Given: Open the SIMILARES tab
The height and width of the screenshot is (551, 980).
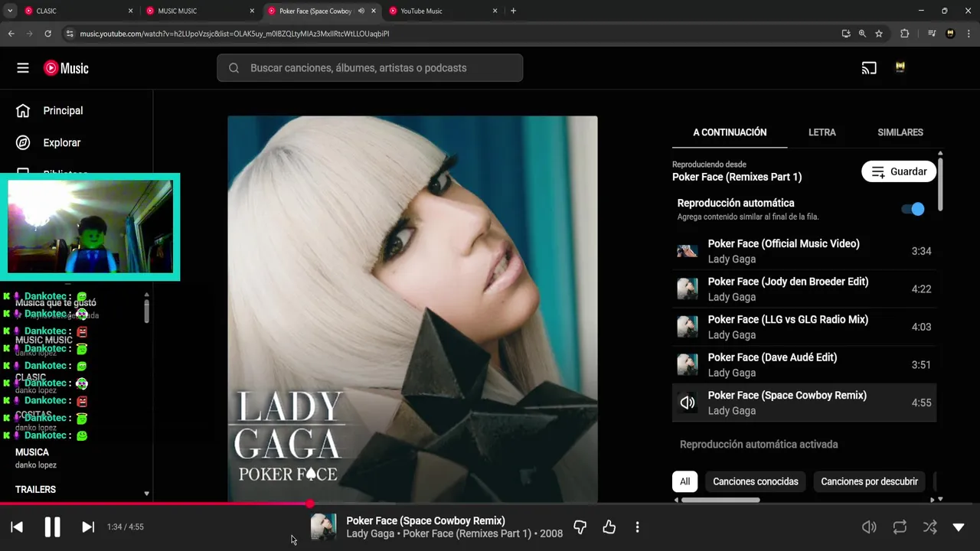Looking at the screenshot, I should point(900,132).
